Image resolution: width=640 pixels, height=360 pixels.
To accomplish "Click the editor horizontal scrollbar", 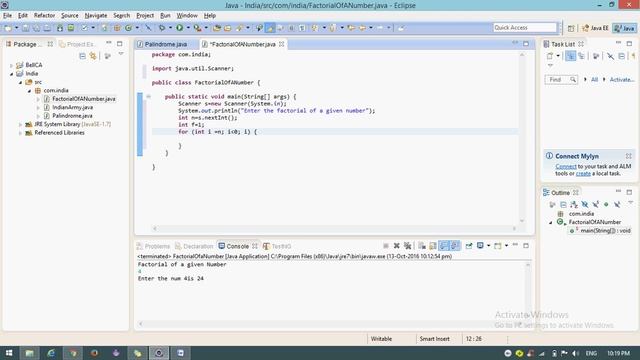I will tap(334, 229).
